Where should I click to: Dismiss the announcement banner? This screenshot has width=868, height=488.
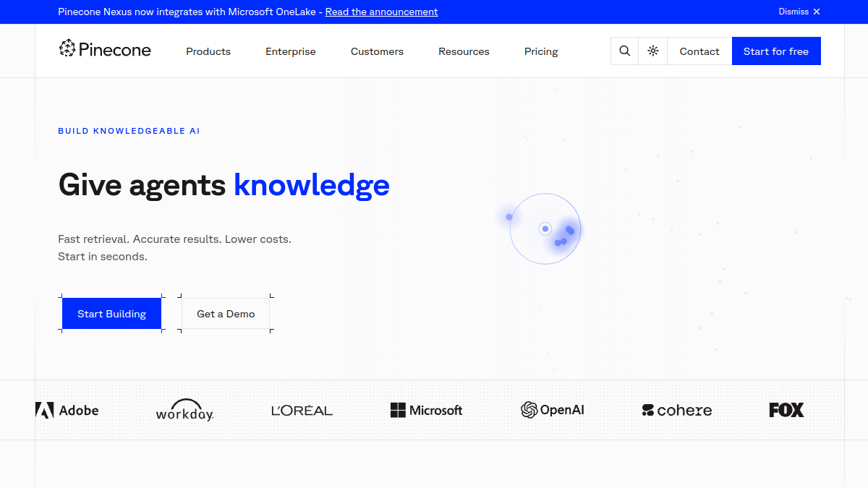pos(799,12)
